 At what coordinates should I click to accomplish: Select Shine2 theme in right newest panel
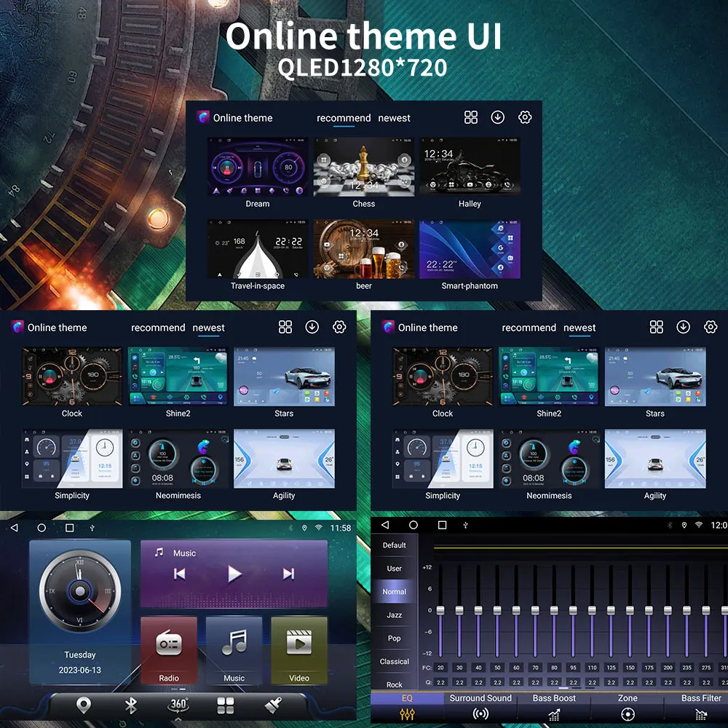point(549,376)
